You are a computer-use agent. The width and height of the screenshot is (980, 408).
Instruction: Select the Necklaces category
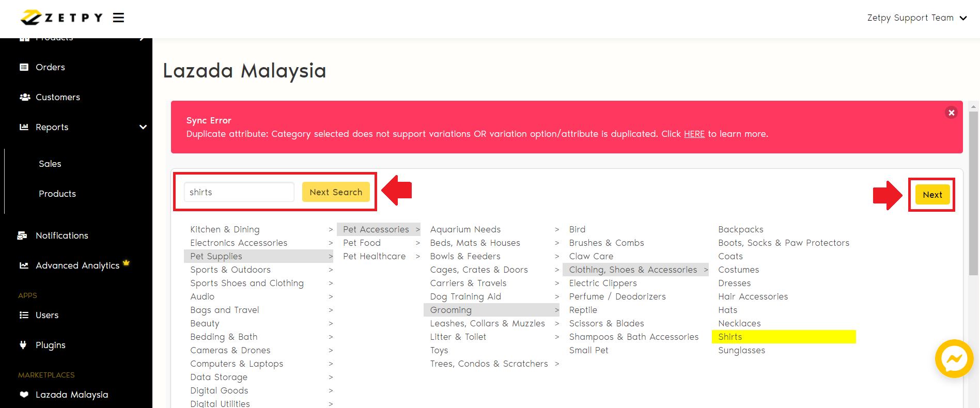coord(739,323)
